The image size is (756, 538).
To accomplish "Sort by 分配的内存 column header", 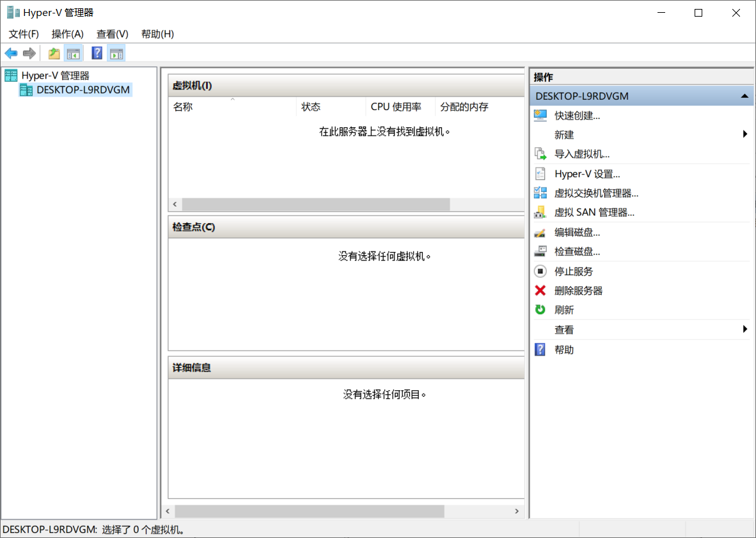I will [x=479, y=107].
